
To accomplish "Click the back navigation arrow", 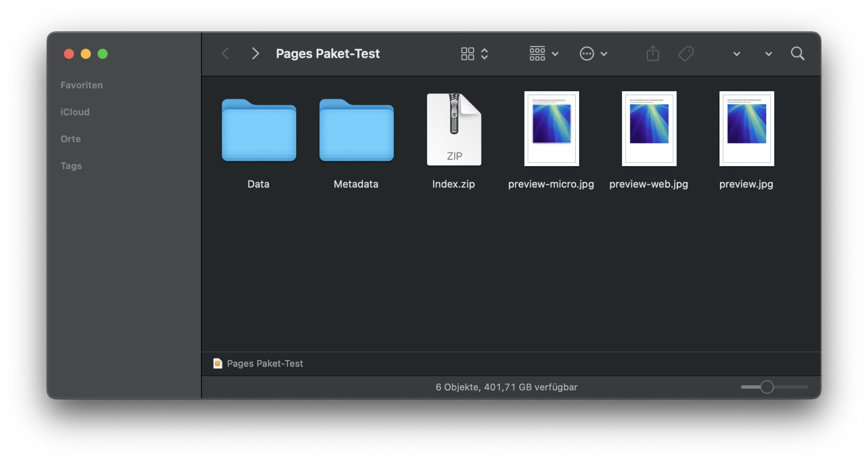I will pos(225,54).
